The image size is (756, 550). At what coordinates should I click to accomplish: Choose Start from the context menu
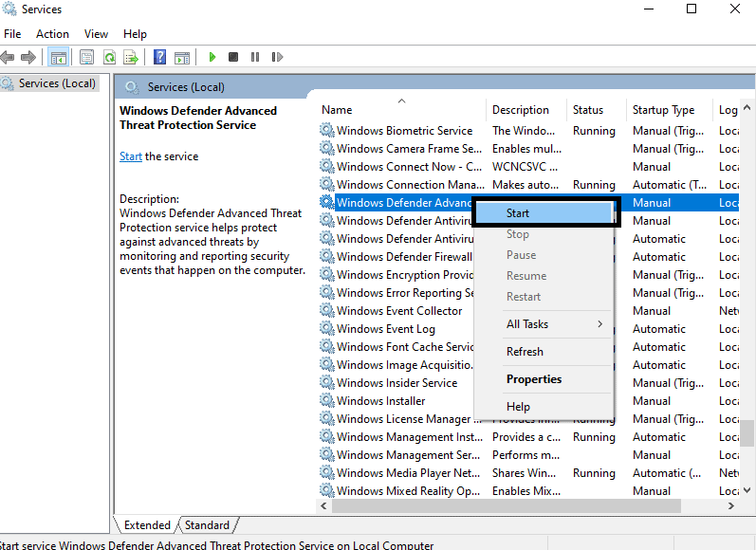click(x=545, y=213)
